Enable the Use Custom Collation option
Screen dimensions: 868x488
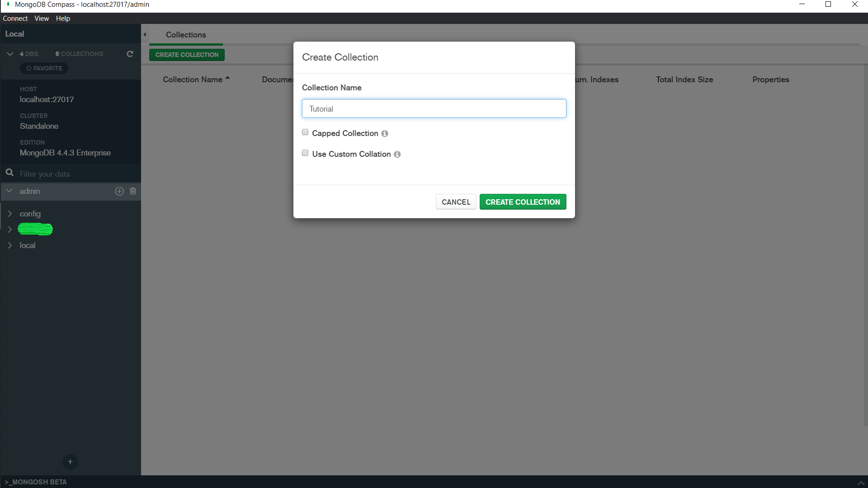305,153
